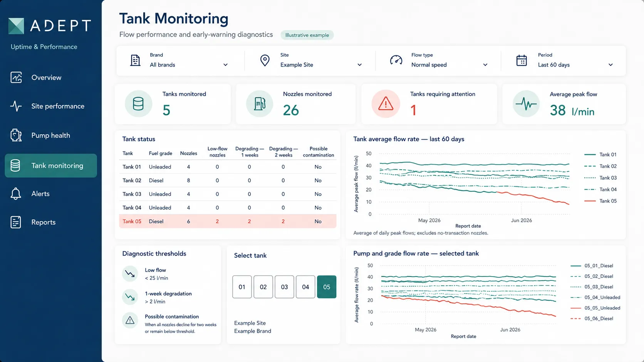Expand the Site dropdown chevron
The height and width of the screenshot is (362, 644).
360,65
